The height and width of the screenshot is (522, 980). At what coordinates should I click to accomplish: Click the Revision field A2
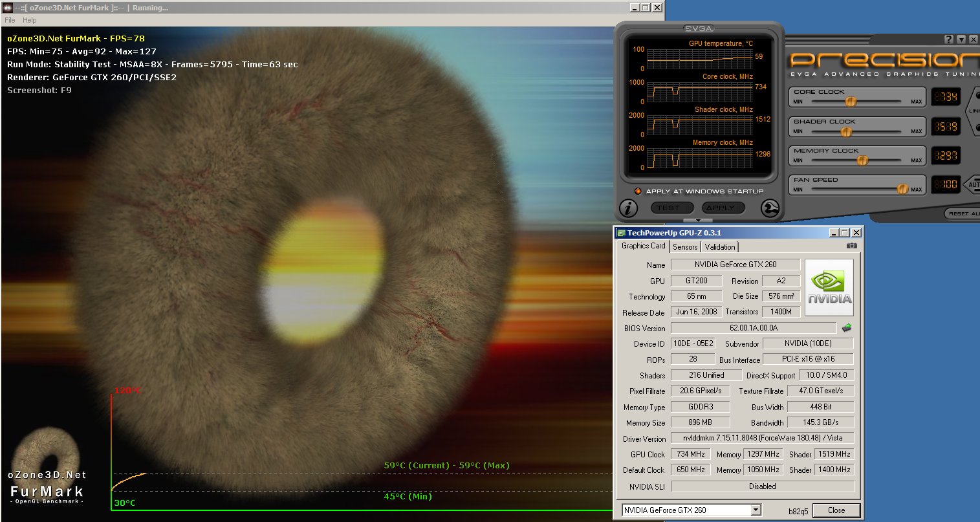tap(781, 281)
